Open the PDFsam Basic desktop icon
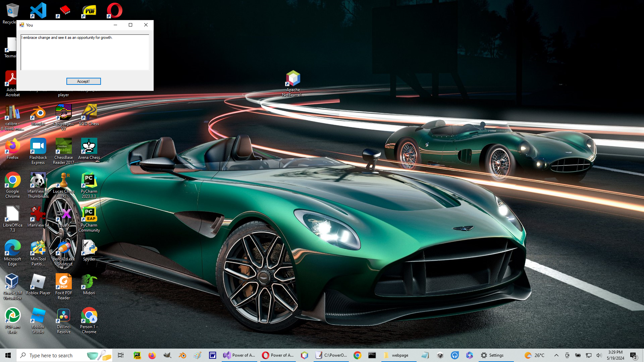The image size is (644, 362). 12,320
